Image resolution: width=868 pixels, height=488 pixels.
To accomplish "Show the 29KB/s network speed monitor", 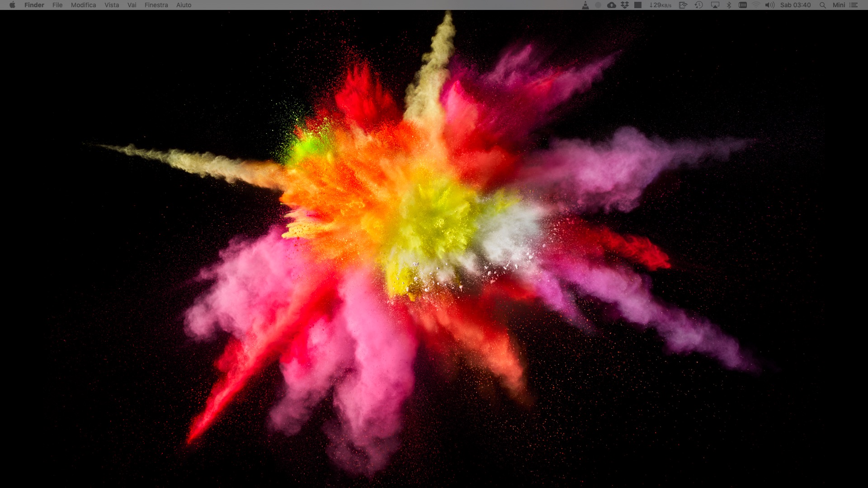I will point(660,5).
